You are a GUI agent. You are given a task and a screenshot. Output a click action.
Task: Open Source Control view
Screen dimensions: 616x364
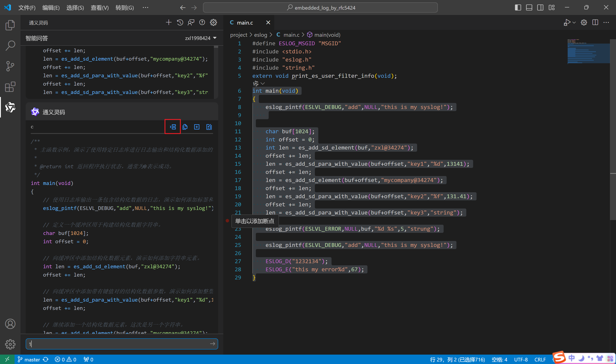point(10,66)
